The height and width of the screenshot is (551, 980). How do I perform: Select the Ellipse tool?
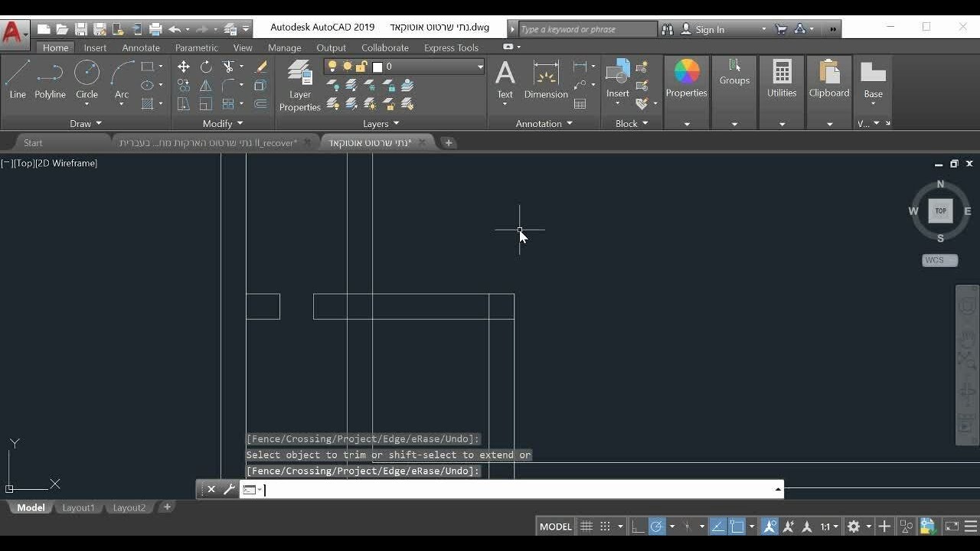point(148,85)
